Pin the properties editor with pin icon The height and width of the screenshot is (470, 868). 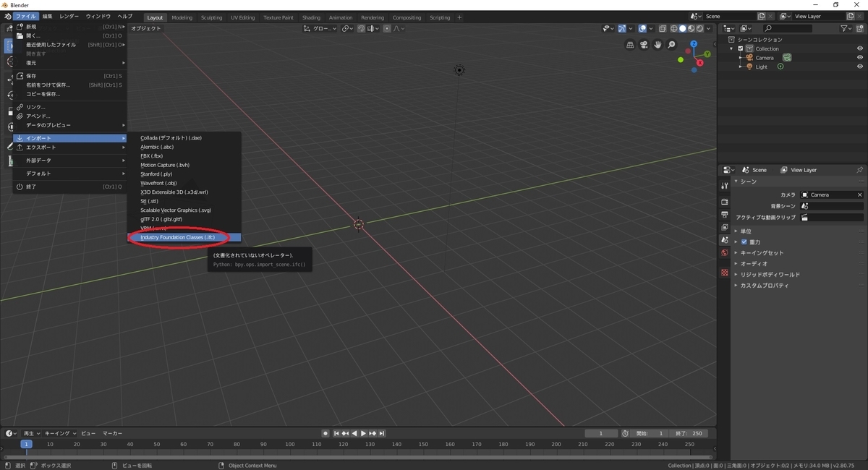click(859, 170)
